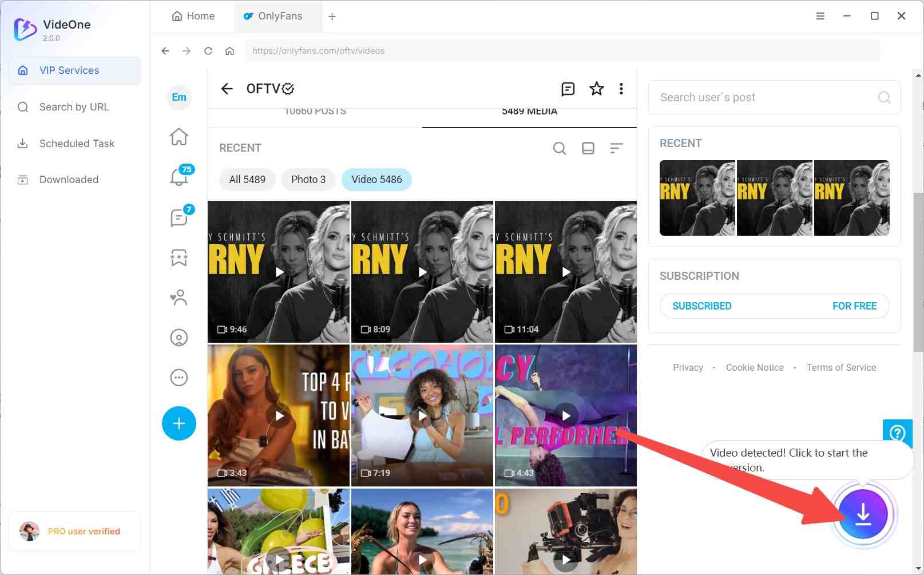Open the Cookie Notice link
This screenshot has width=924, height=575.
coord(755,367)
